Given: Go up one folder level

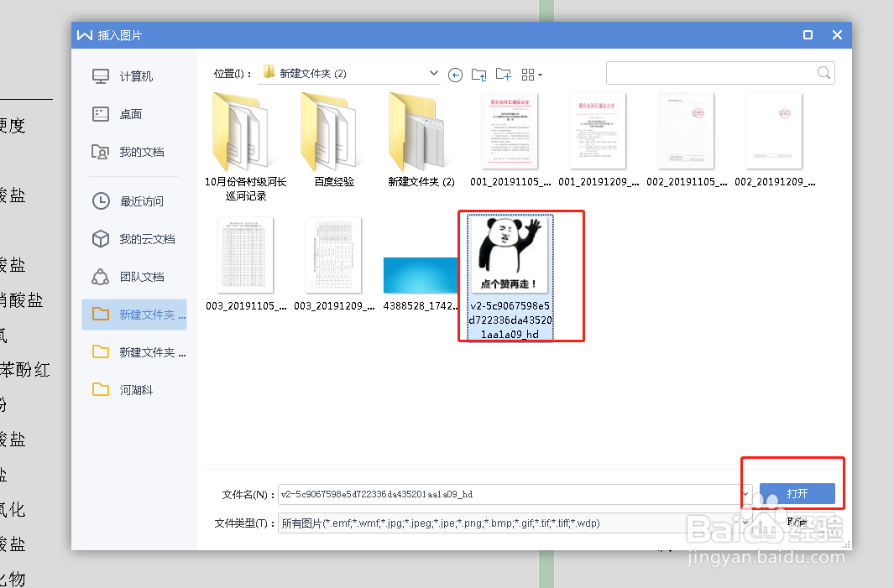Looking at the screenshot, I should tap(479, 75).
